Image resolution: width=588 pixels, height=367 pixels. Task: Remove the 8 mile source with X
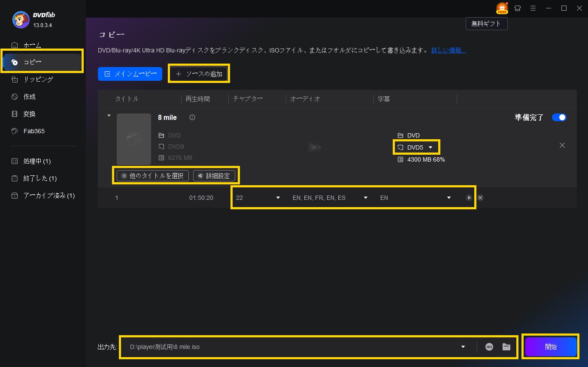tap(562, 145)
